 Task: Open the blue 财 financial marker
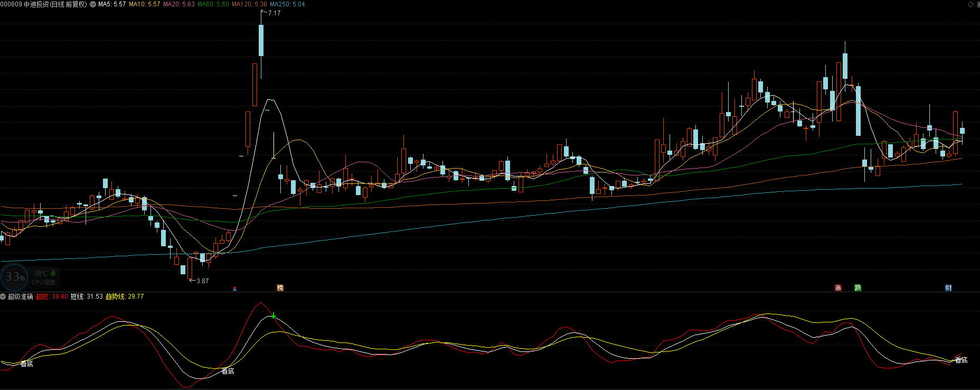tap(949, 288)
